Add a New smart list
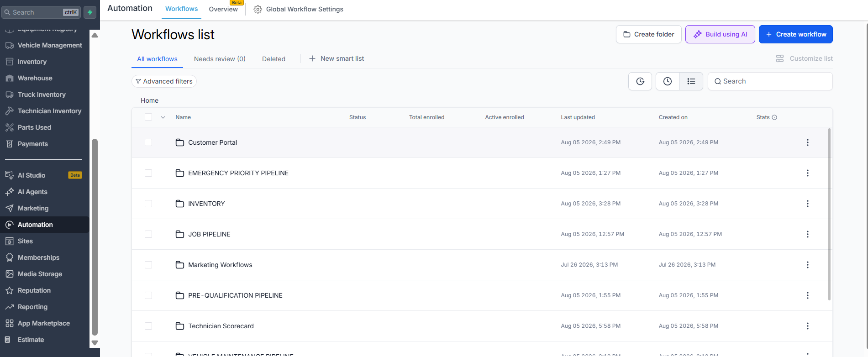Image resolution: width=868 pixels, height=357 pixels. pyautogui.click(x=337, y=58)
